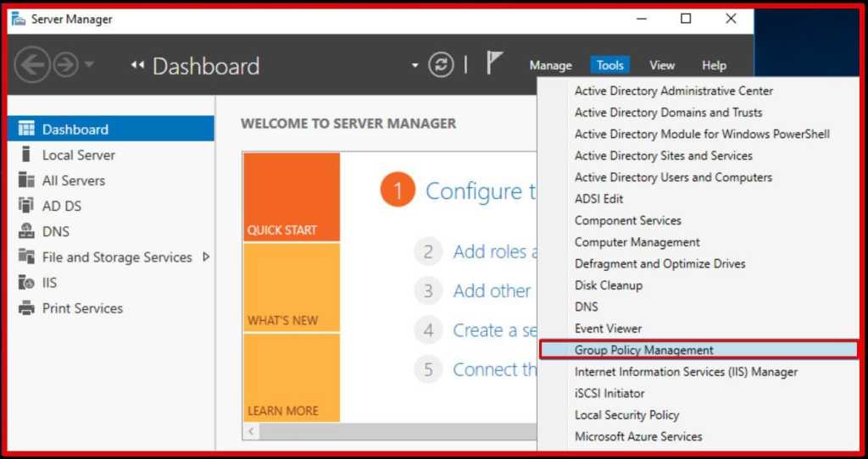Image resolution: width=868 pixels, height=459 pixels.
Task: Click the refresh dashboard icon
Action: tap(441, 65)
